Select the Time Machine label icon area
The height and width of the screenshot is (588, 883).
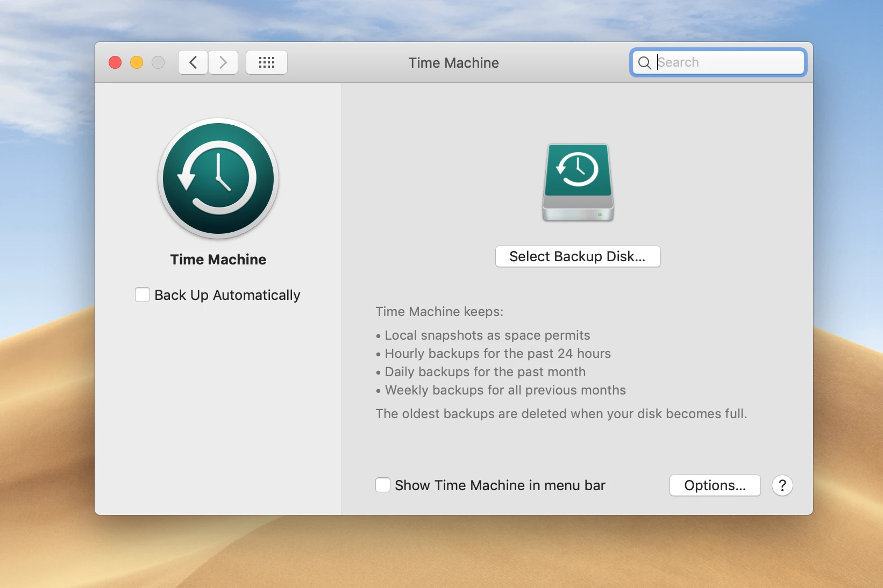pos(217,260)
